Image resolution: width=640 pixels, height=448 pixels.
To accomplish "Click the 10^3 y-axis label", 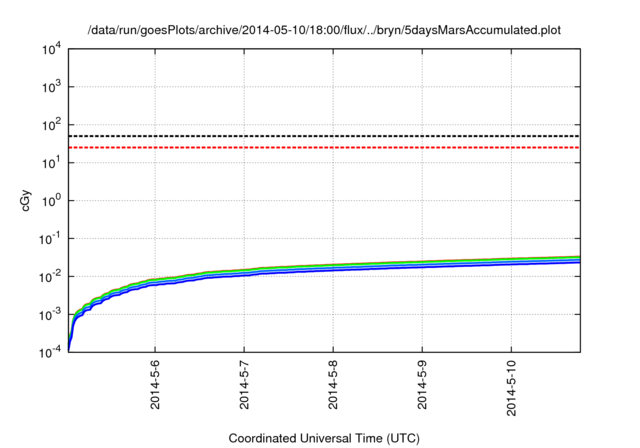I will tap(52, 87).
